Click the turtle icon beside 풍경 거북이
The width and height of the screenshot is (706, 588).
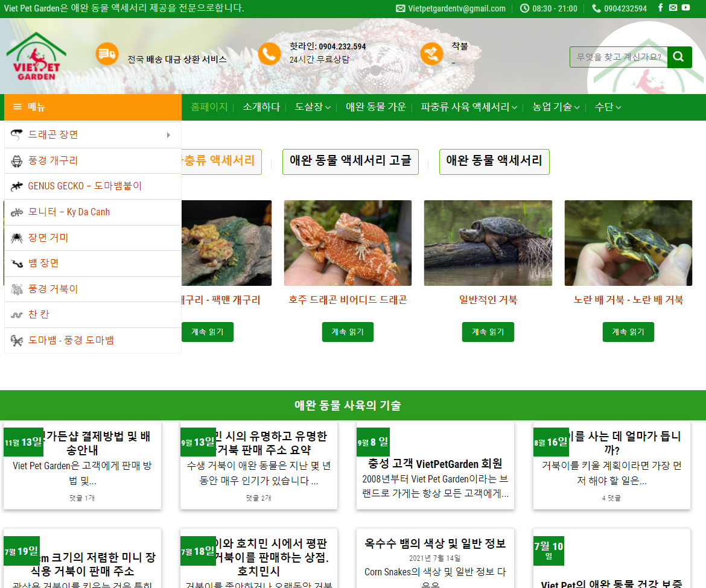click(x=17, y=289)
